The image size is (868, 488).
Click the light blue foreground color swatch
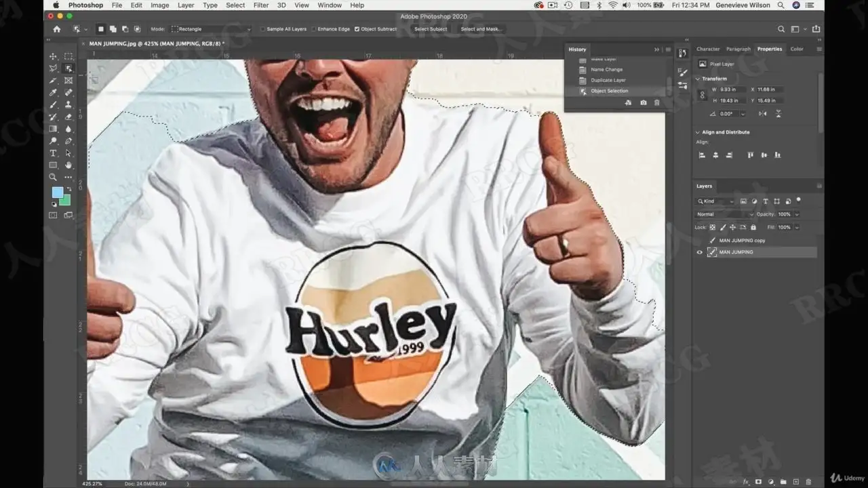tap(57, 192)
